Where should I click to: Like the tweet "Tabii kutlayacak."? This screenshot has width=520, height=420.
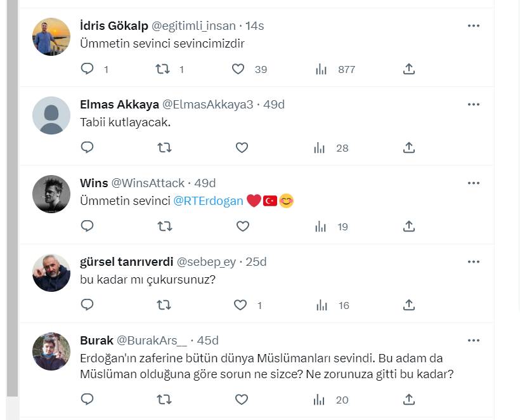[242, 148]
